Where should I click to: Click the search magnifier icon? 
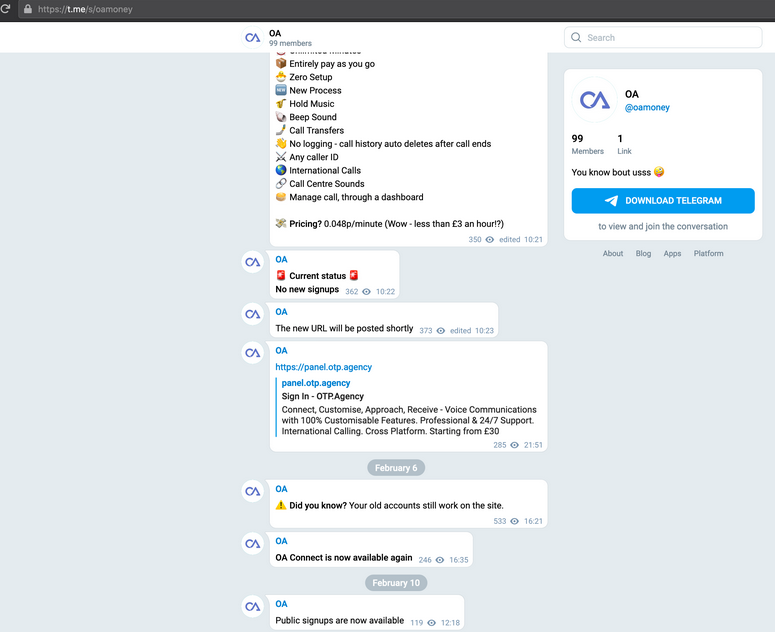(576, 38)
